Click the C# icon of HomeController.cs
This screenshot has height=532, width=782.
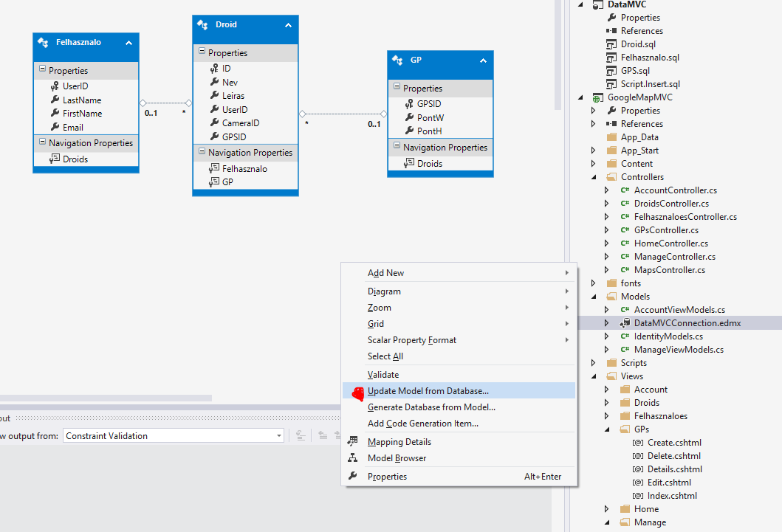[625, 243]
